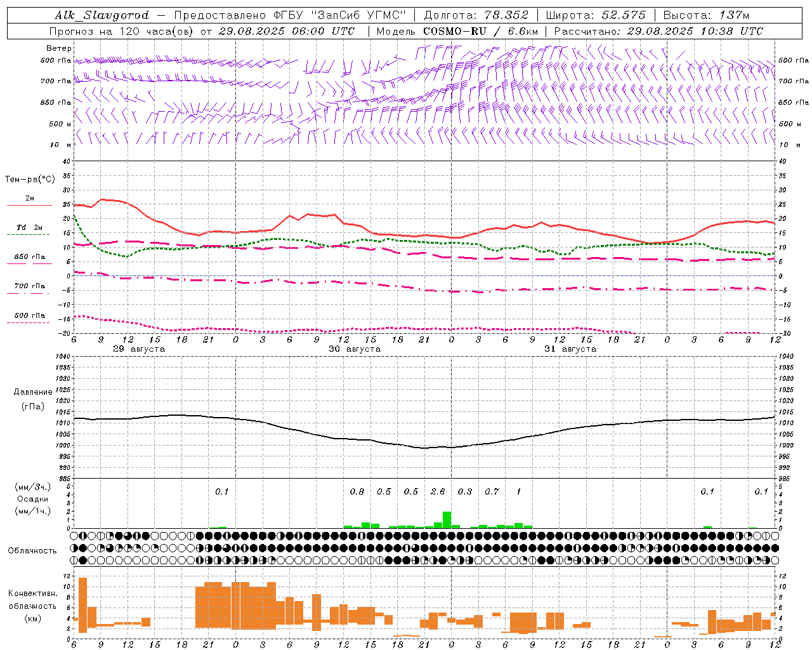The height and width of the screenshot is (650, 812).
Task: Click the 0.3 precipitation total value
Action: pyautogui.click(x=465, y=491)
